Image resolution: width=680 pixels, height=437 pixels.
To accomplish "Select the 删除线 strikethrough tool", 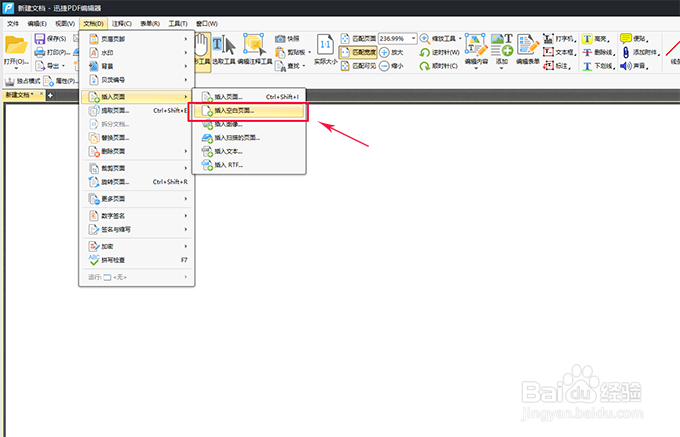I will 598,52.
